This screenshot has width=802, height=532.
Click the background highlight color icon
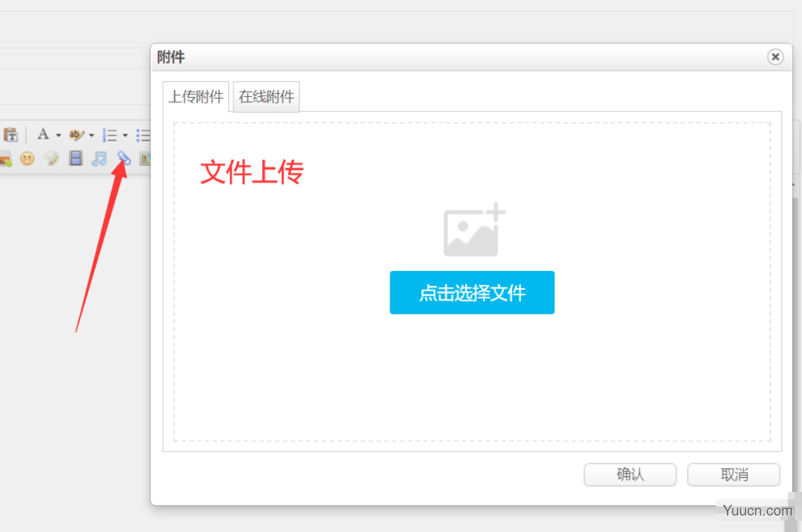76,135
